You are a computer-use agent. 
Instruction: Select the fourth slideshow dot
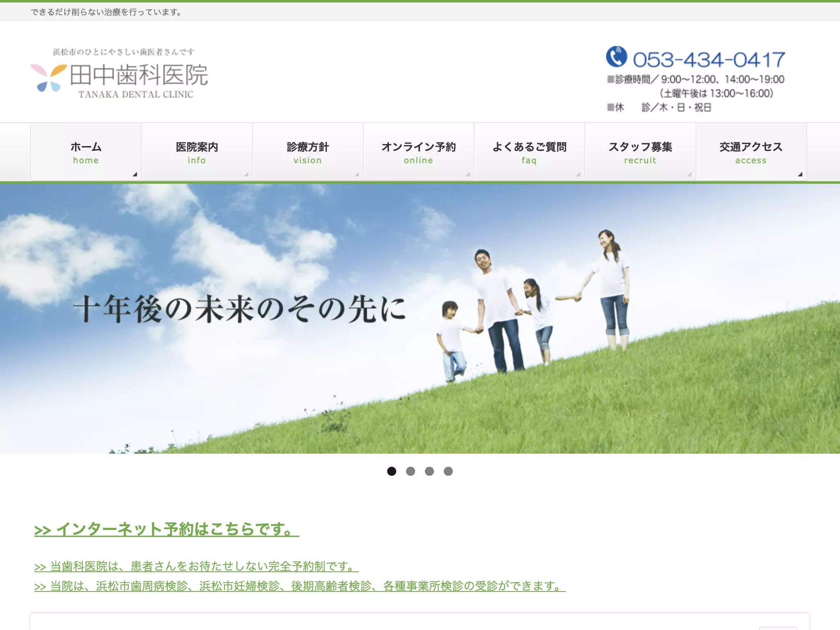coord(448,471)
